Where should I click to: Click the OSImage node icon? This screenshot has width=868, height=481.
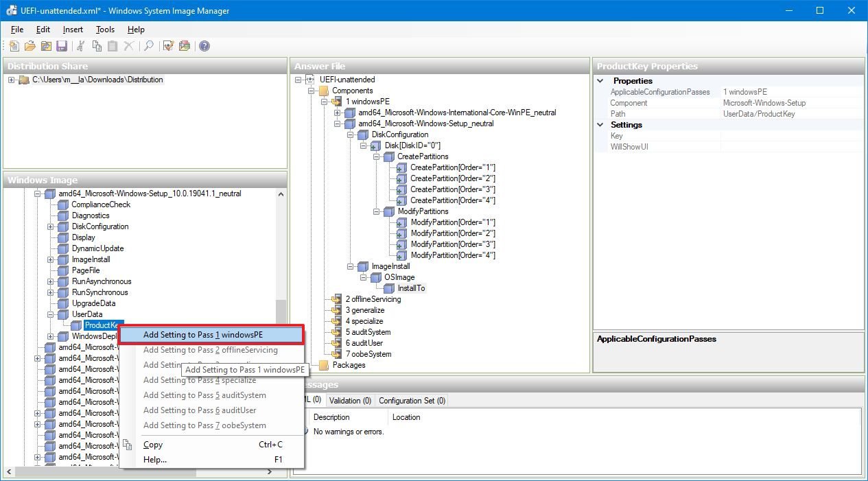[x=376, y=277]
